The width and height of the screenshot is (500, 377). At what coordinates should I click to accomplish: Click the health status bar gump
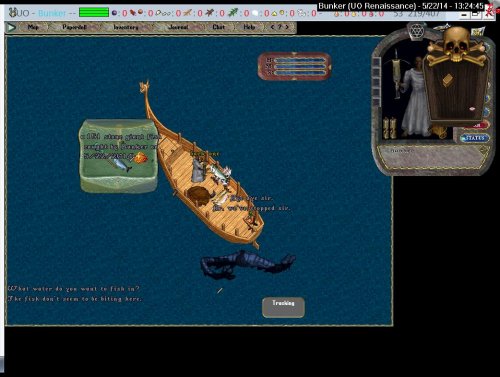pyautogui.click(x=295, y=66)
